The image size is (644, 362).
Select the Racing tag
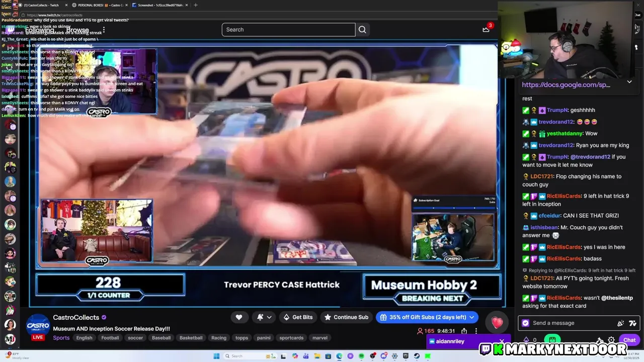coord(219,338)
